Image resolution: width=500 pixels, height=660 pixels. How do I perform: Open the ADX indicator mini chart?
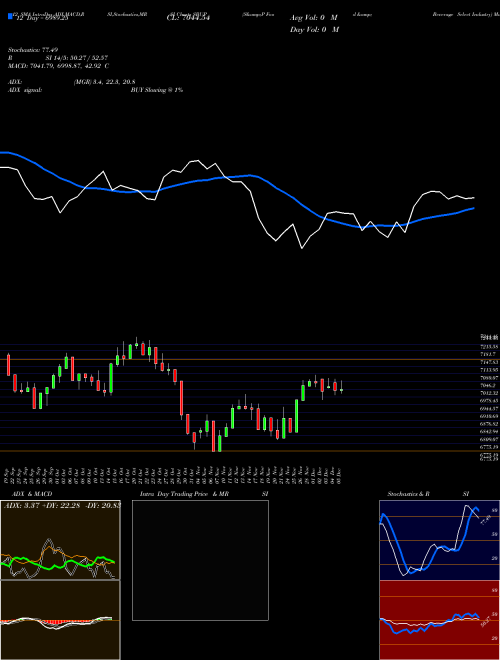coord(60,540)
